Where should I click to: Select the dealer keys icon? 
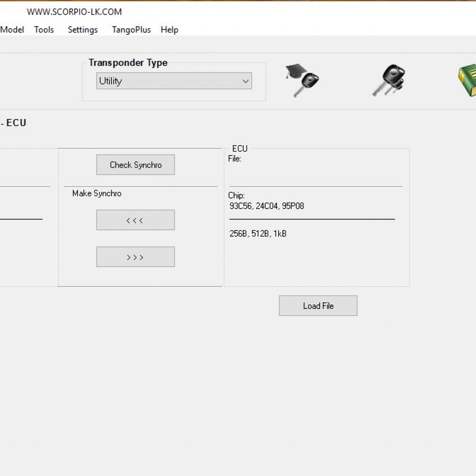tap(388, 80)
